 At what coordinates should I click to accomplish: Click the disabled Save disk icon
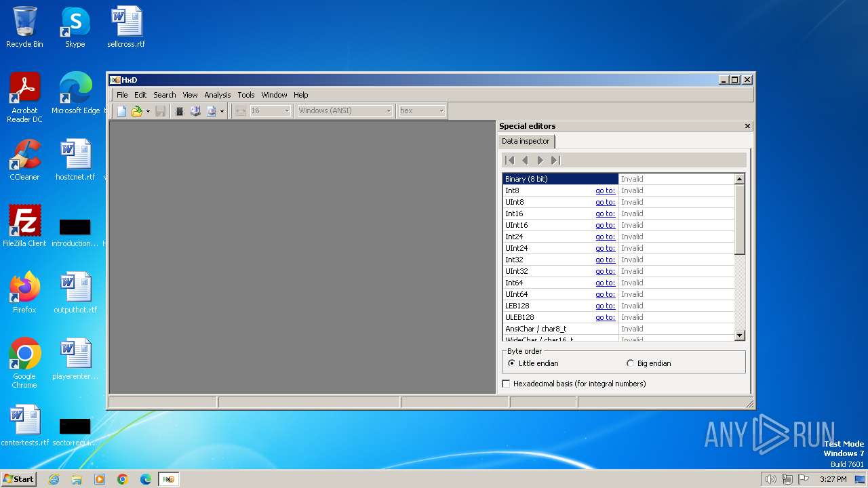click(x=160, y=111)
